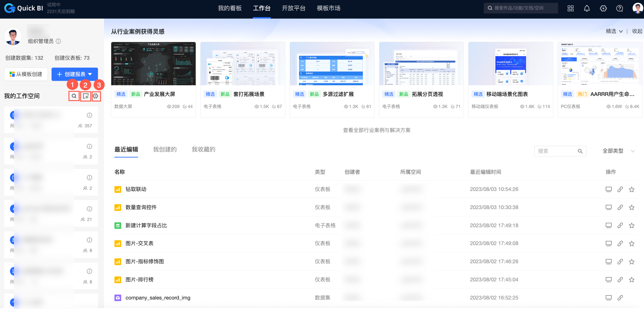Viewport: 644px width, 309px height.
Task: Favorite the company_sales_record_img dataset
Action: [632, 298]
